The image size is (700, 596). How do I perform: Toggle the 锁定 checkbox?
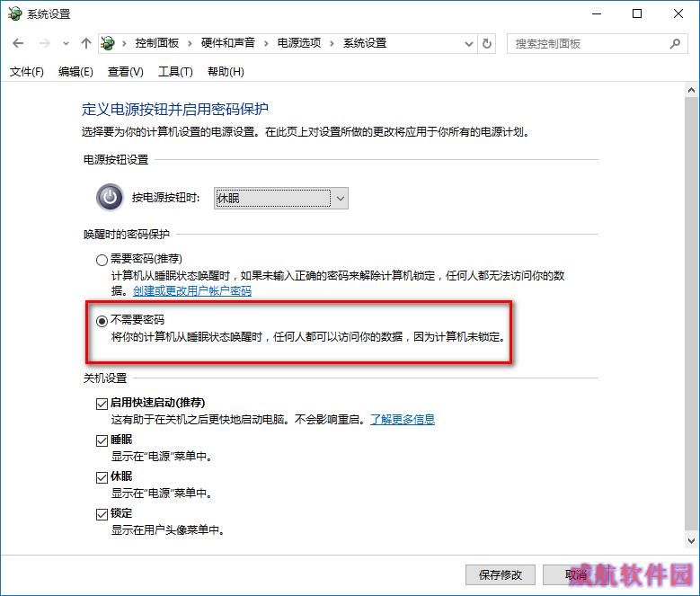pos(102,514)
